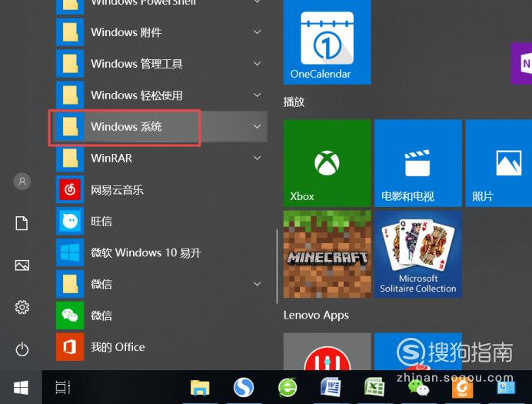Expand the WinRAR chevron
The height and width of the screenshot is (404, 532).
point(258,158)
